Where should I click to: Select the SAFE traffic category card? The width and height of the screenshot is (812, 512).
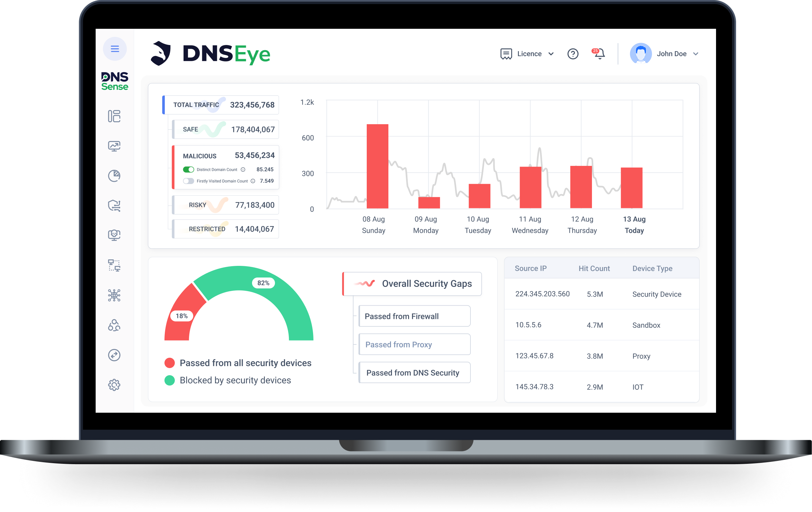[225, 129]
